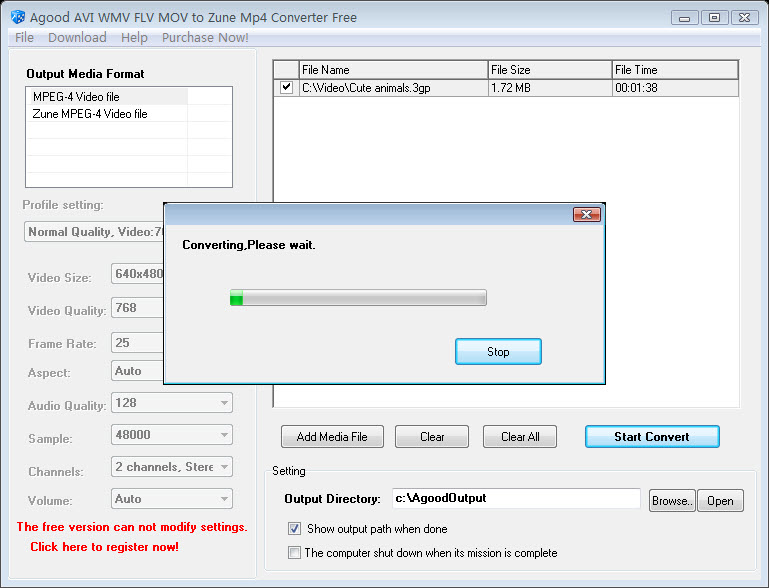Viewport: 769px width, 588px height.
Task: Click the Clear All button
Action: pyautogui.click(x=520, y=436)
